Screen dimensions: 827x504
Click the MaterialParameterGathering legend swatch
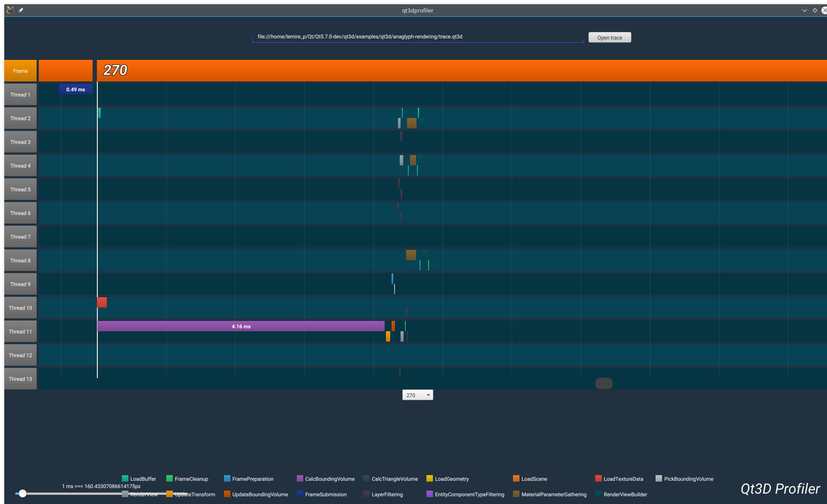[x=516, y=494]
